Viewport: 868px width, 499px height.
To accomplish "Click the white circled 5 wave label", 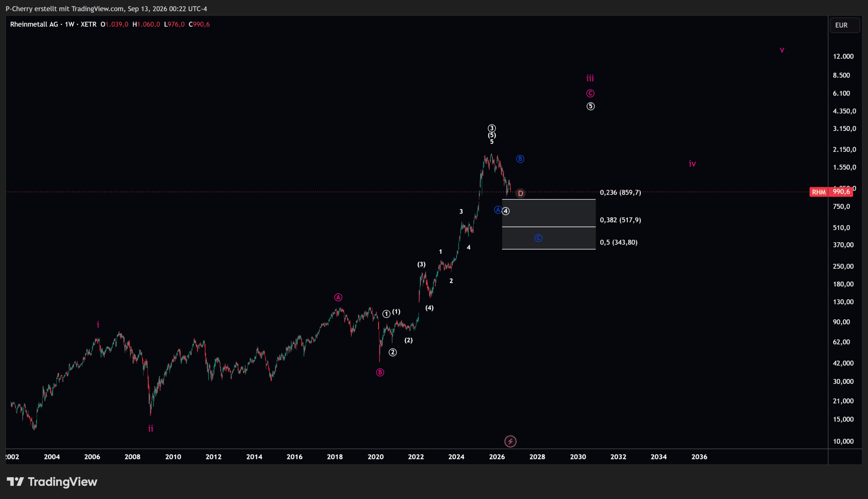I will (x=590, y=106).
